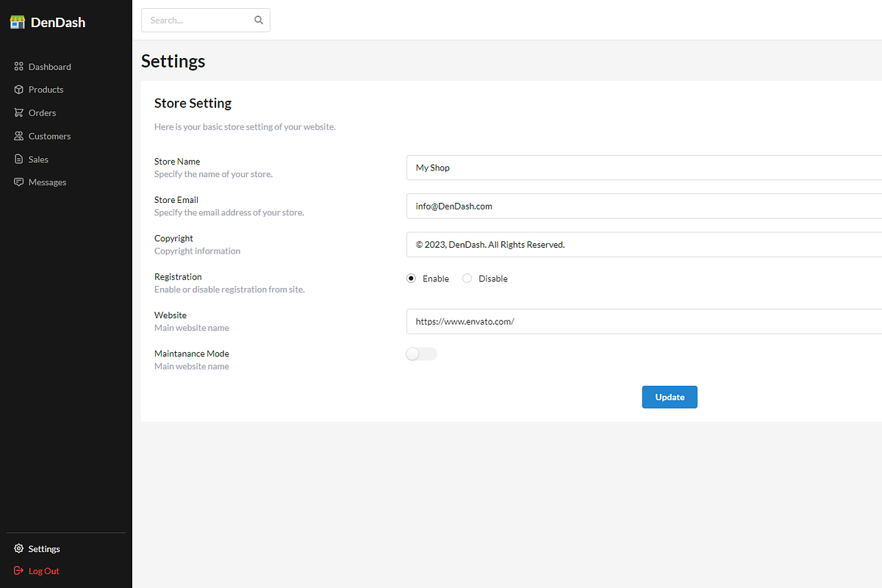Click the 'Settings' page title

173,61
